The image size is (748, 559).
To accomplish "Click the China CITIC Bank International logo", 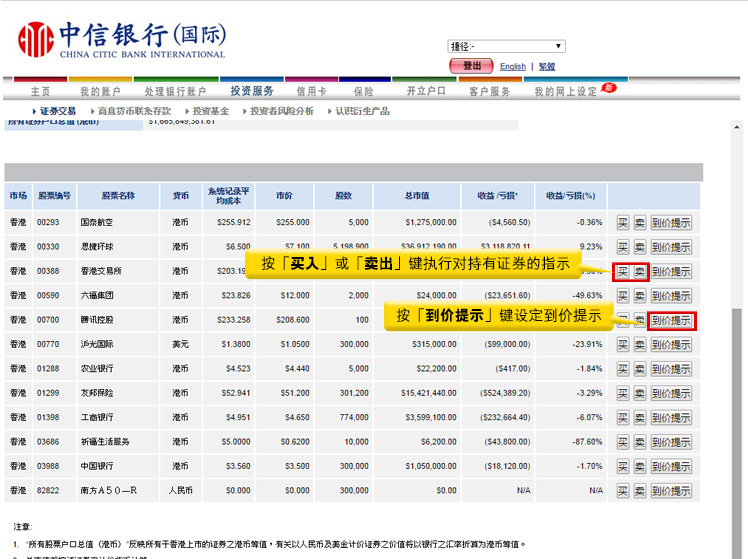I will tap(122, 40).
